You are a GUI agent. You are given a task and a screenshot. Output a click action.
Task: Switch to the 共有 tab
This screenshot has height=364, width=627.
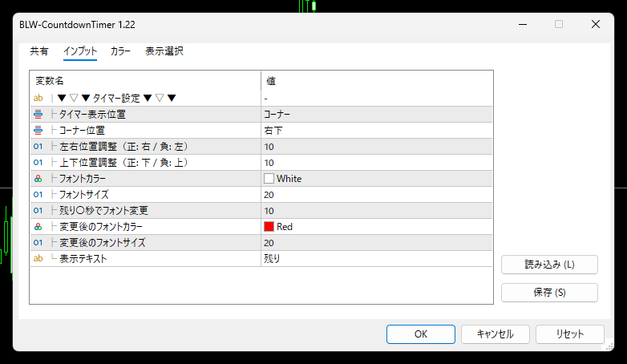[39, 51]
